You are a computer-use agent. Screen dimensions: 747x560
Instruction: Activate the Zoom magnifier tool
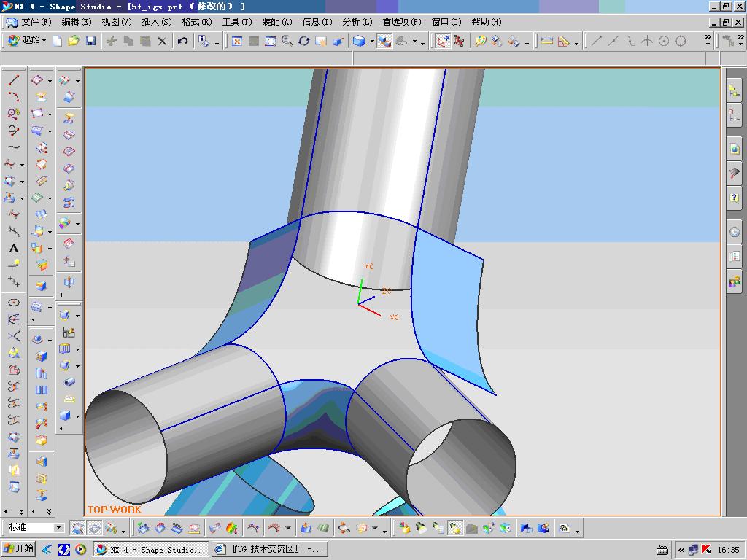coord(287,41)
